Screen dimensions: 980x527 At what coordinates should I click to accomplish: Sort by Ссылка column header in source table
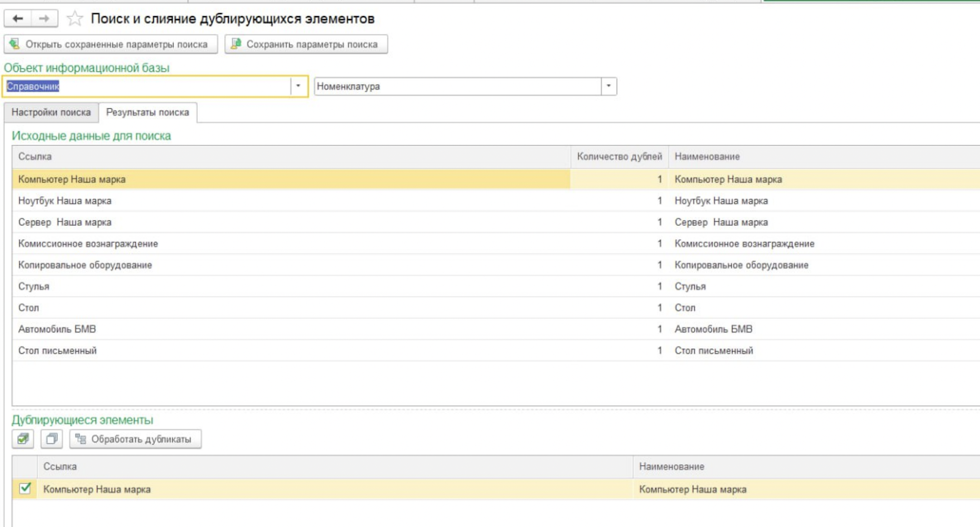pos(291,157)
